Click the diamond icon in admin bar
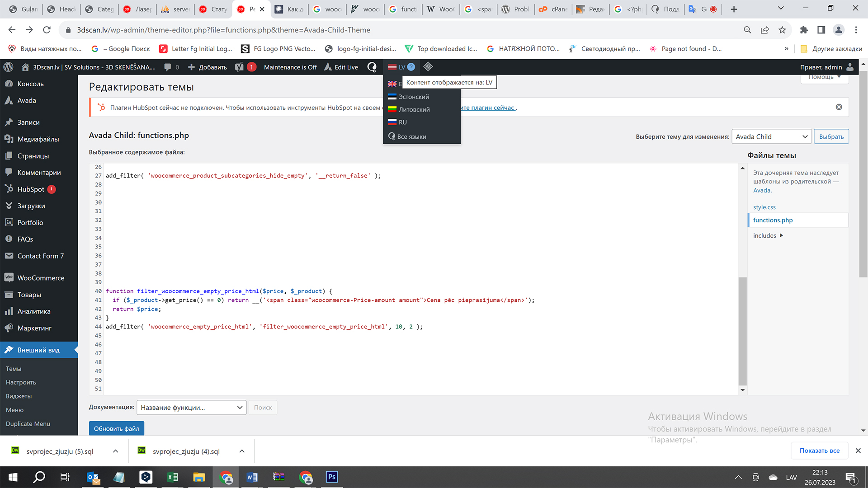 click(428, 67)
